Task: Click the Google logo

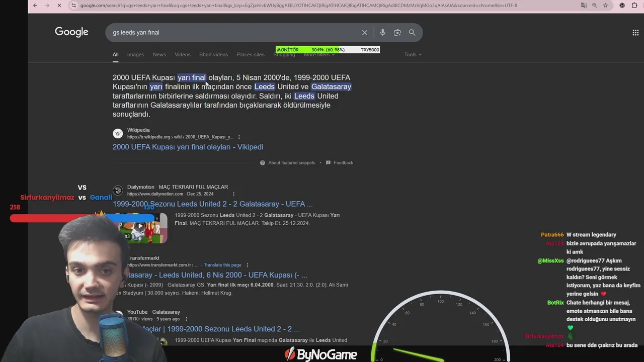Action: click(x=71, y=32)
